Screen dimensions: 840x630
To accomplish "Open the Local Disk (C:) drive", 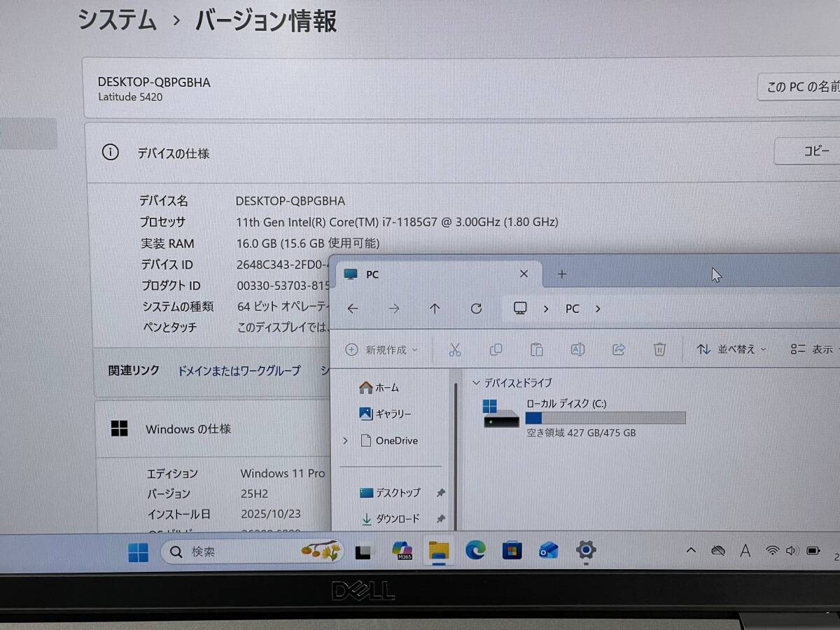I will (x=584, y=418).
